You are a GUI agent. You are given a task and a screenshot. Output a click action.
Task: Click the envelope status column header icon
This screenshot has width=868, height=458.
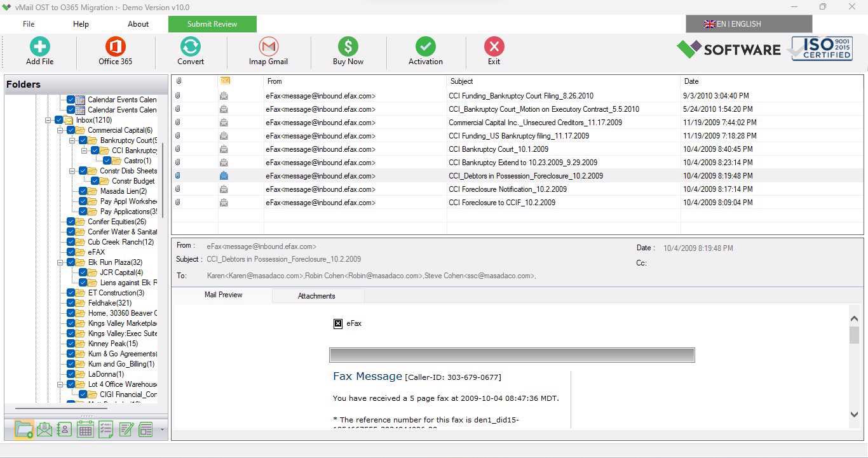224,81
